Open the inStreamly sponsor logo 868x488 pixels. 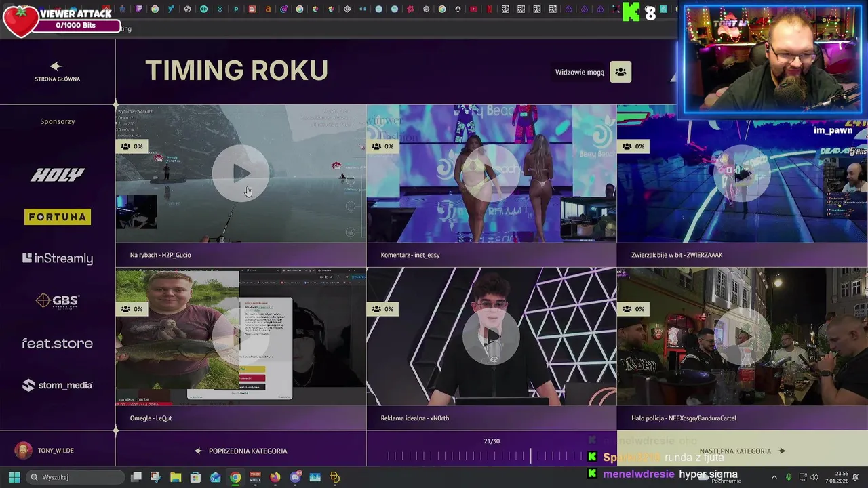58,258
